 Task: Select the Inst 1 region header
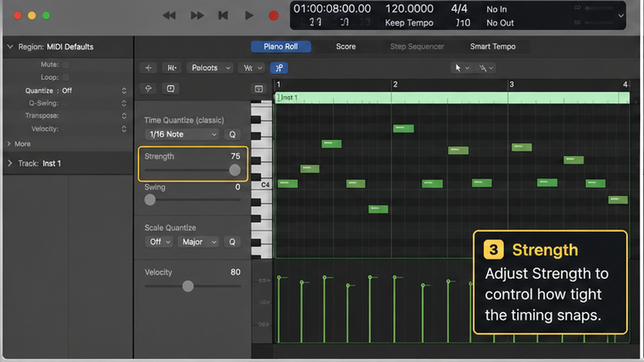tap(452, 98)
